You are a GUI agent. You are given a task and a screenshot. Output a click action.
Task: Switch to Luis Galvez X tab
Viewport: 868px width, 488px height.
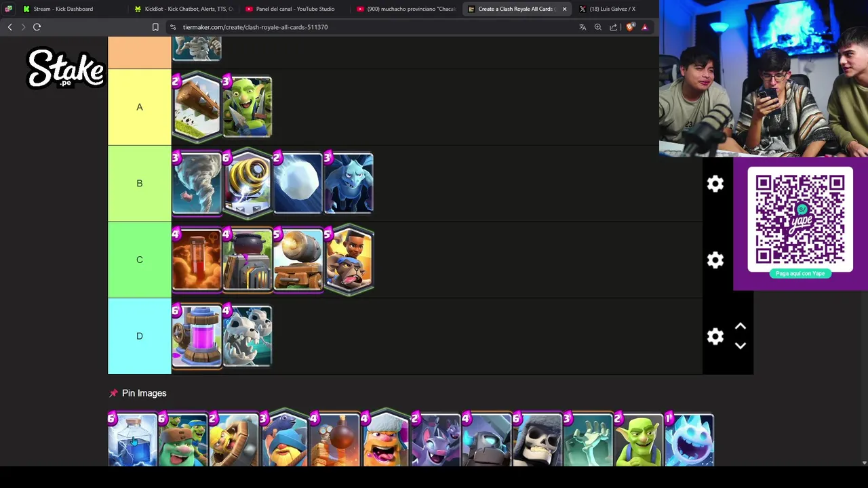(x=612, y=9)
